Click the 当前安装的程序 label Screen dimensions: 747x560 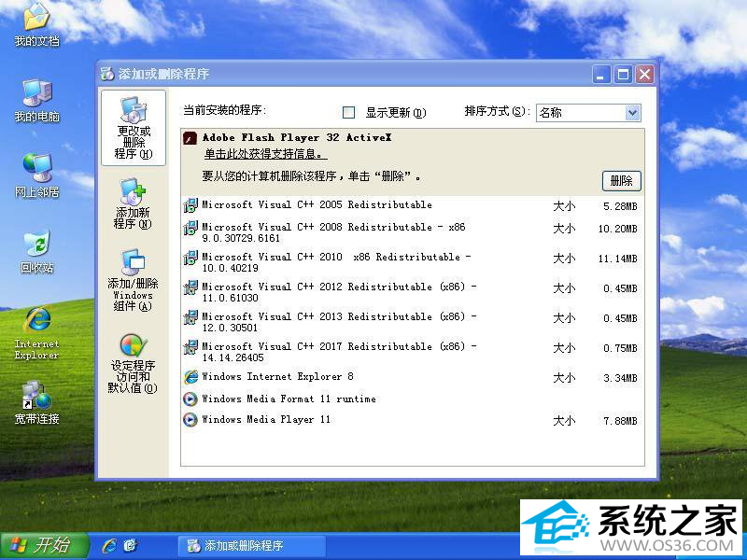point(224,110)
